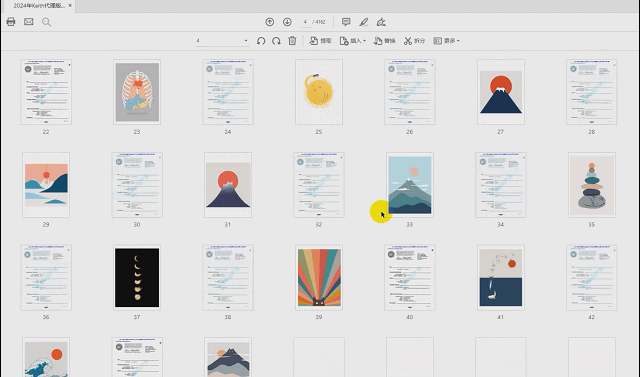Click the Split document scissors button
The width and height of the screenshot is (640, 377).
415,41
